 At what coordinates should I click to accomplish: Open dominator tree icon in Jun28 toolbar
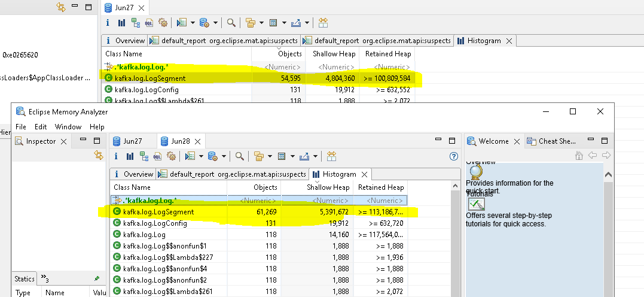tap(144, 156)
